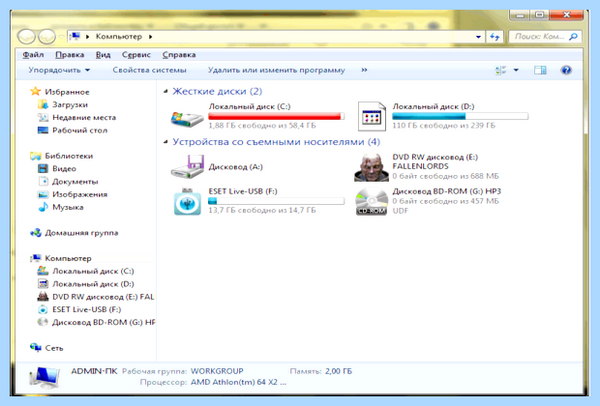Click Удалить или изменить программу
The image size is (600, 406).
(x=276, y=70)
